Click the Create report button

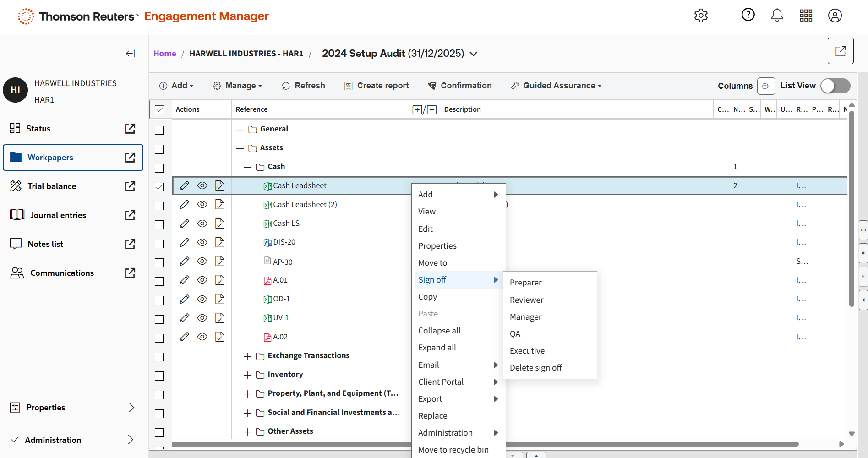tap(377, 86)
